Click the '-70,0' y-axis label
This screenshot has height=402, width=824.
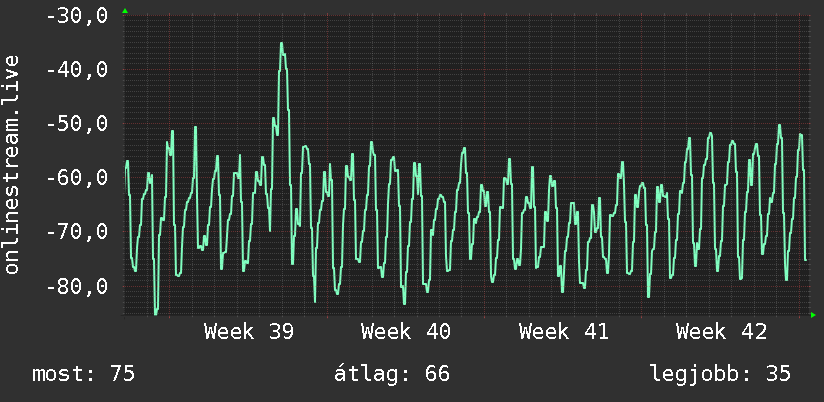[77, 232]
